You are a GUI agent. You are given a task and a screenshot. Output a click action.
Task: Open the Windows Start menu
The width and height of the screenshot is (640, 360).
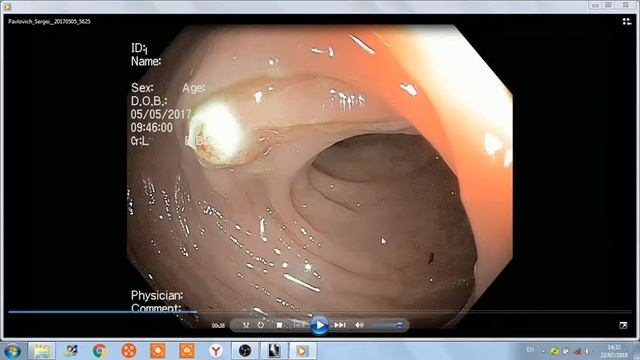click(12, 351)
